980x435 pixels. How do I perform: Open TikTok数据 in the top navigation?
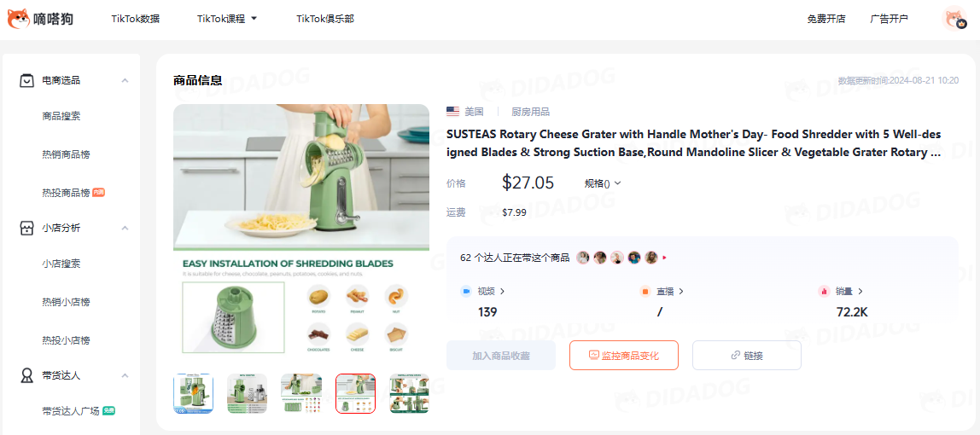(136, 19)
